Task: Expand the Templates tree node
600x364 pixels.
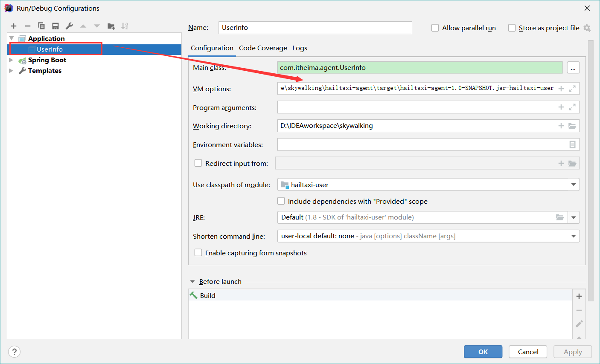Action: tap(11, 70)
